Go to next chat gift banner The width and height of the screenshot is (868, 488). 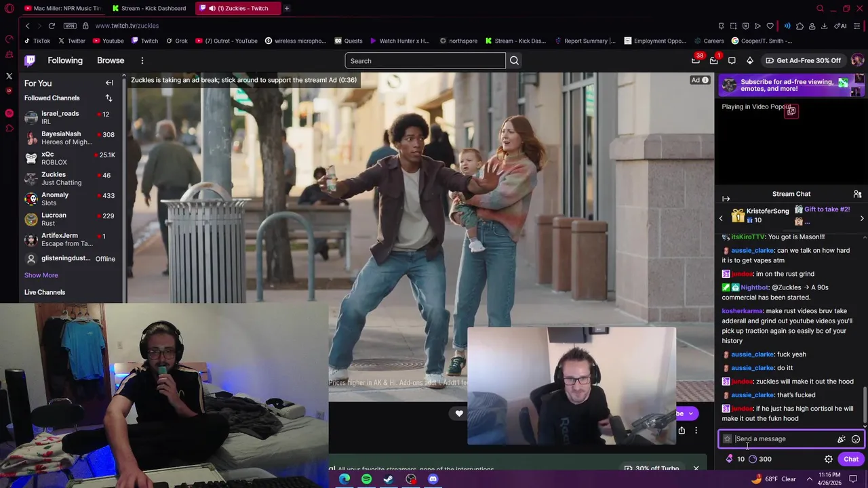[x=862, y=218]
